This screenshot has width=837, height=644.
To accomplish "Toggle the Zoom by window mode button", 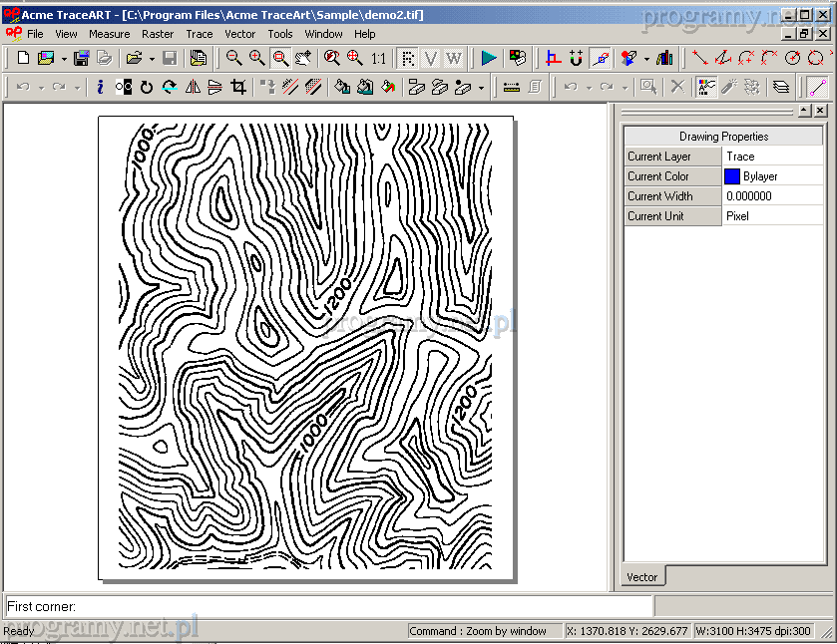I will click(280, 58).
